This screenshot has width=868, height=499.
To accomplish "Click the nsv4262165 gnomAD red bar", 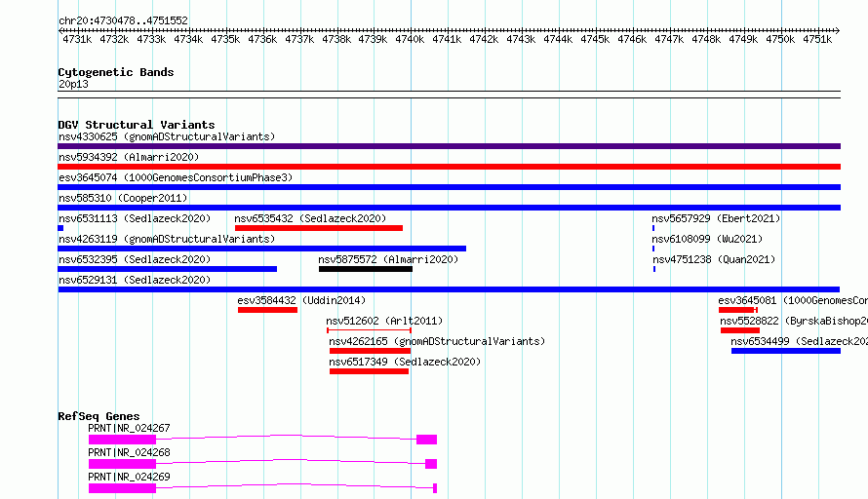I will pos(370,351).
